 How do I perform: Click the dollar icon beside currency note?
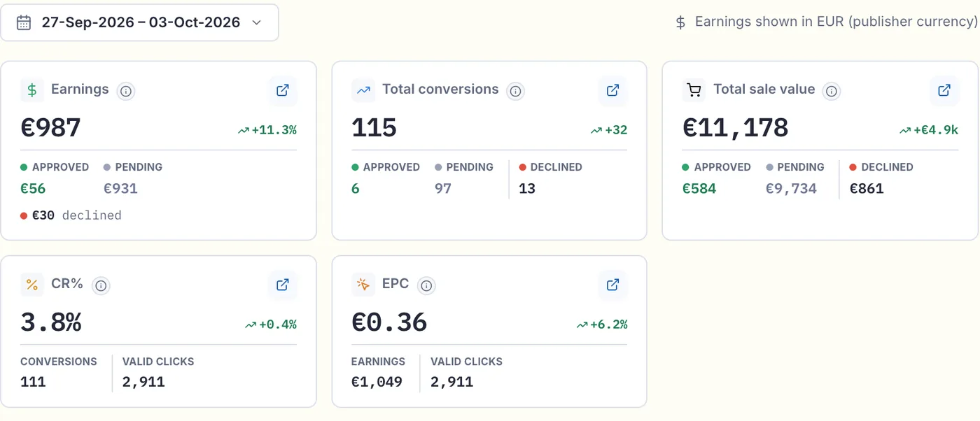tap(680, 22)
